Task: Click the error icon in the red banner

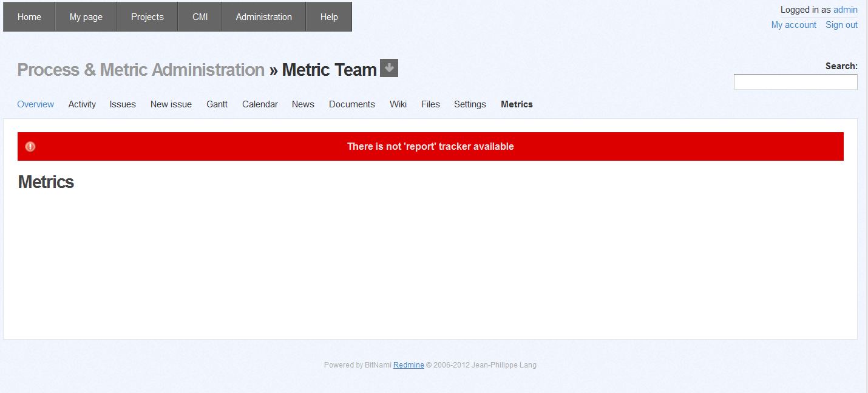Action: click(x=30, y=146)
